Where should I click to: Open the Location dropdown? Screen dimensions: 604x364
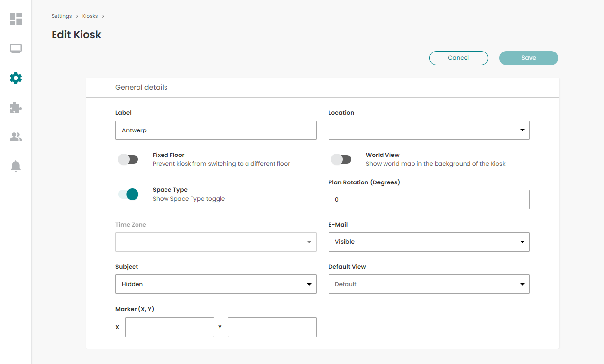click(429, 130)
